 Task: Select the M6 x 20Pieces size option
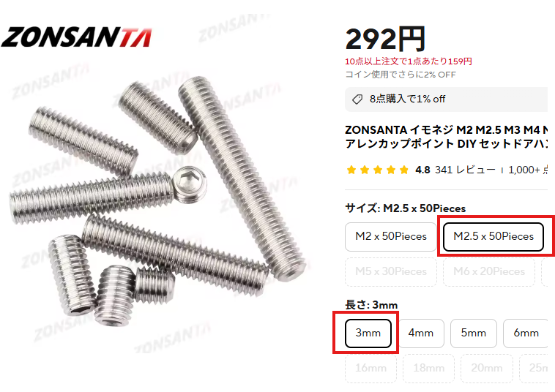489,271
